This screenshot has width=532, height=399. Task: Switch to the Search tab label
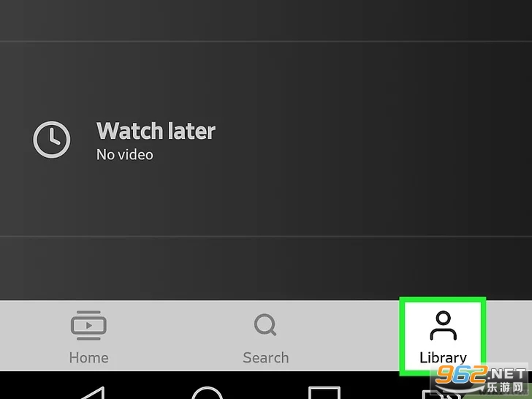[266, 358]
